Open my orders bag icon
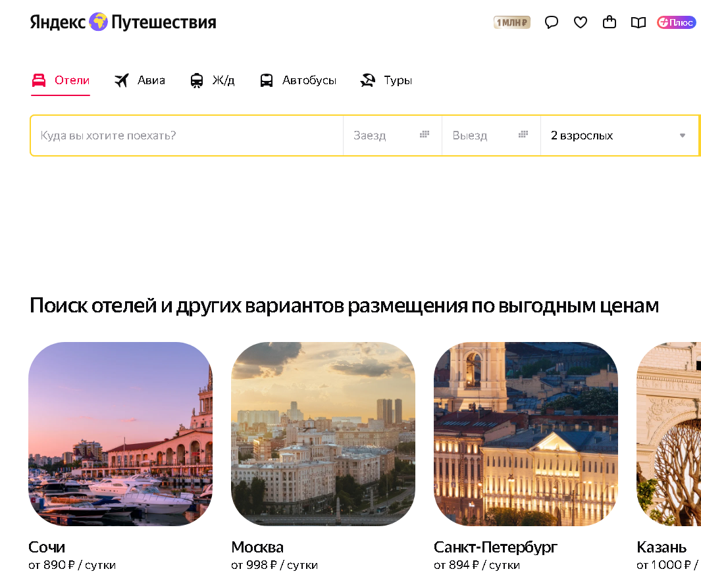 click(610, 22)
